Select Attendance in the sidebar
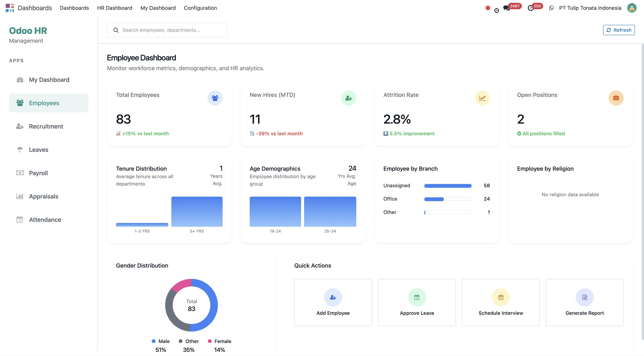The height and width of the screenshot is (356, 644). (49, 219)
